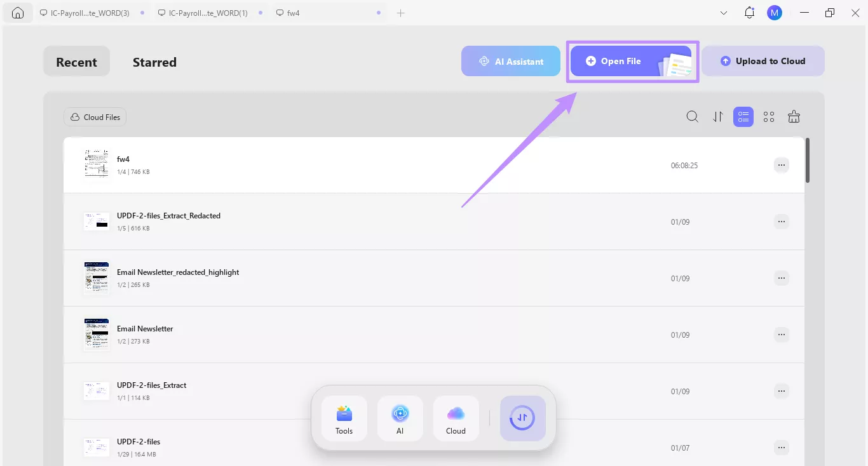
Task: Open the notifications bell
Action: click(x=750, y=13)
